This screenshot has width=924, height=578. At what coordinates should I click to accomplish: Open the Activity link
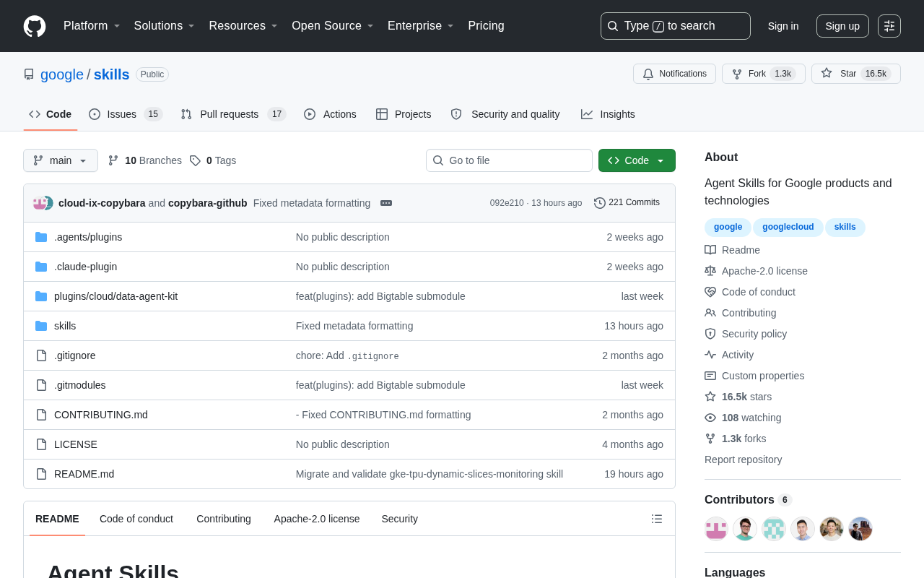pos(729,355)
